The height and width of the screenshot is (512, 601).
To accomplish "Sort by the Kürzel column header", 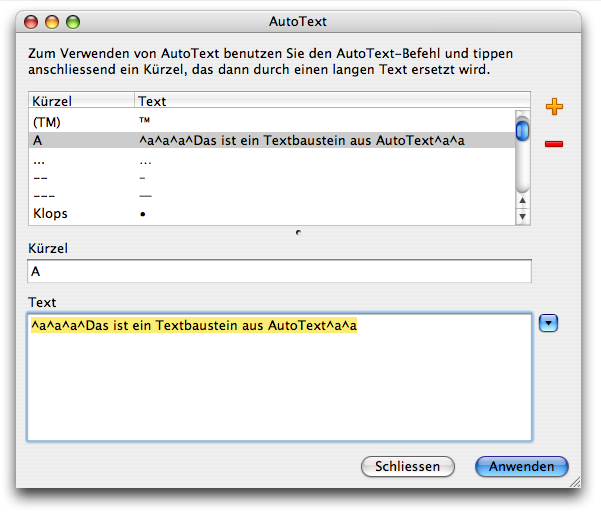I will (81, 101).
